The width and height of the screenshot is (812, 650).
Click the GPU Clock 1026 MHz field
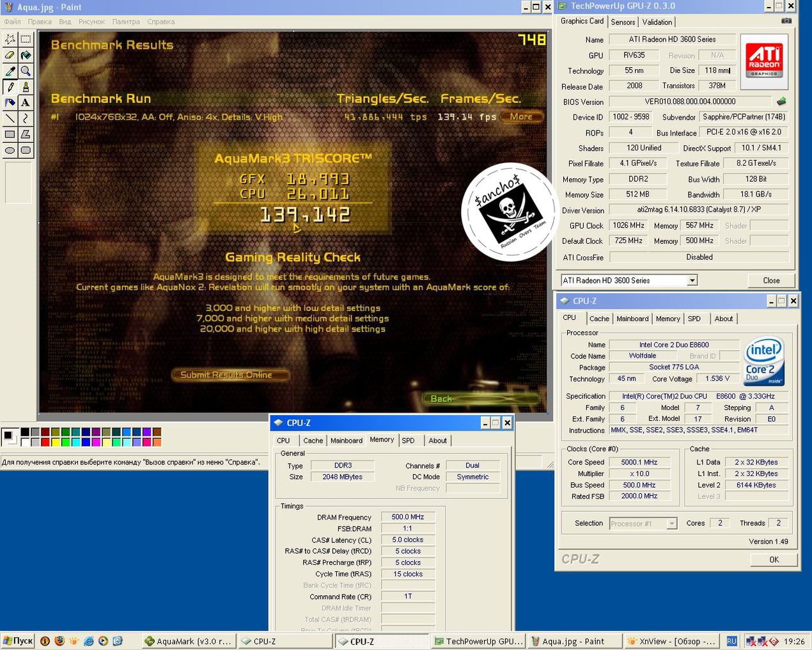629,225
